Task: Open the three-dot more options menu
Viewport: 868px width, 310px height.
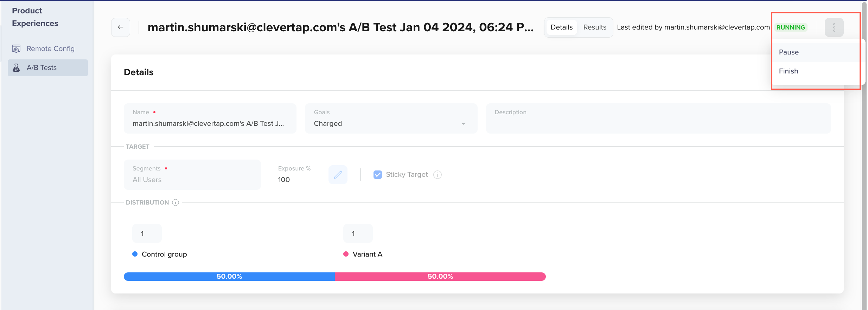Action: click(x=834, y=27)
